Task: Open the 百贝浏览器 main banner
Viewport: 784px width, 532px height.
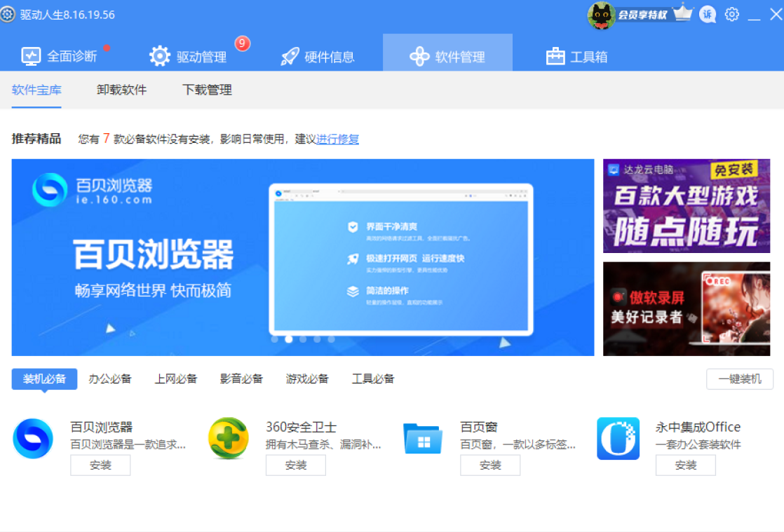Action: 303,257
